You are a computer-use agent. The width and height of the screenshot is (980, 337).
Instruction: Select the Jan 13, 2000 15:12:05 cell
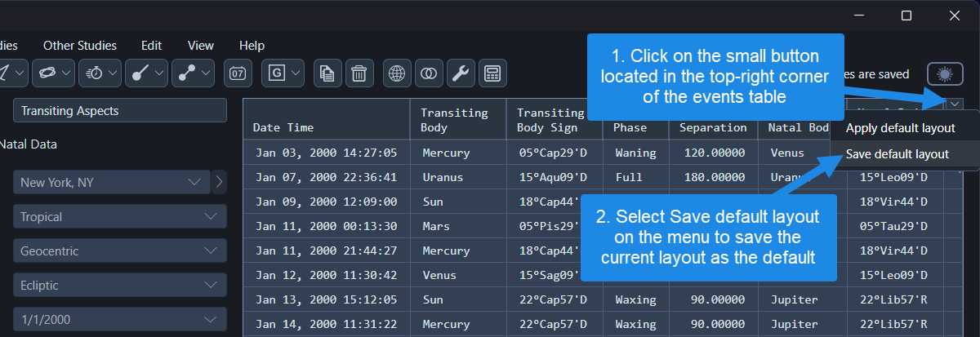[327, 299]
